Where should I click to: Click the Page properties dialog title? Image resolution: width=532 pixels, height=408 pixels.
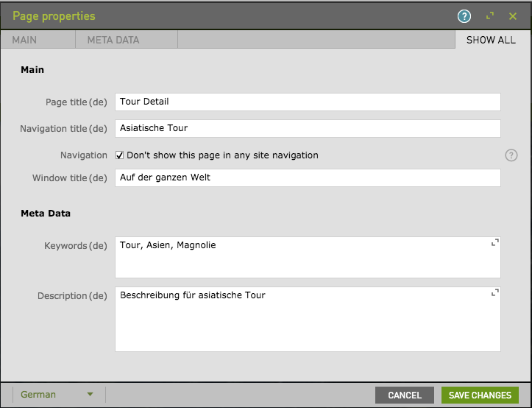[54, 16]
